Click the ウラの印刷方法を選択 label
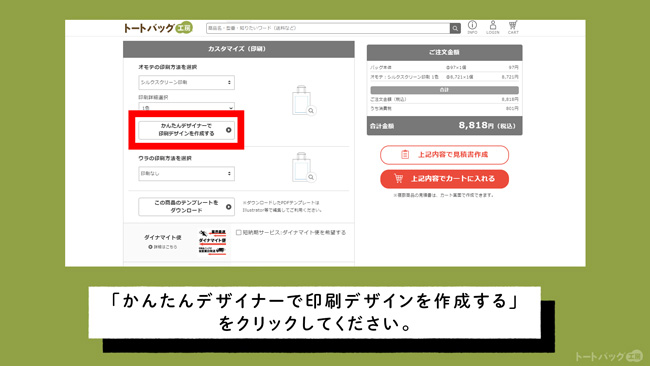 pyautogui.click(x=165, y=158)
